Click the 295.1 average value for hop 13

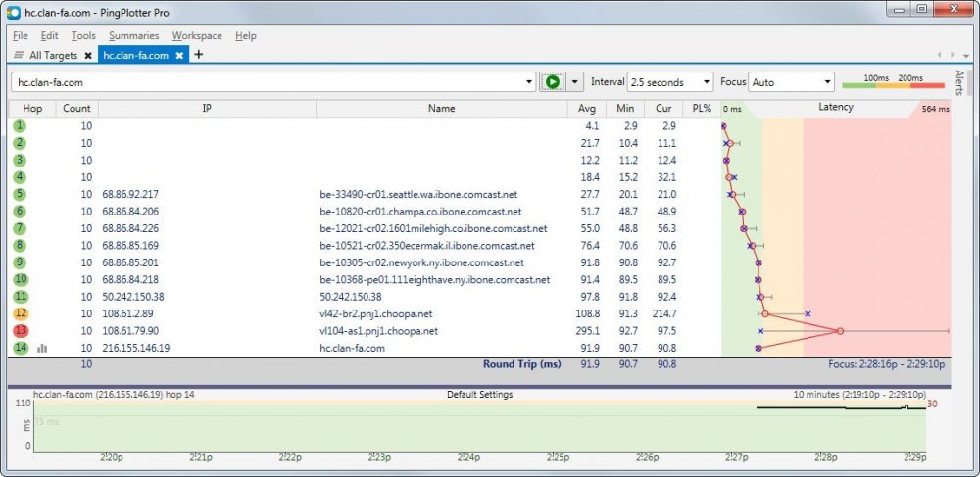point(589,331)
